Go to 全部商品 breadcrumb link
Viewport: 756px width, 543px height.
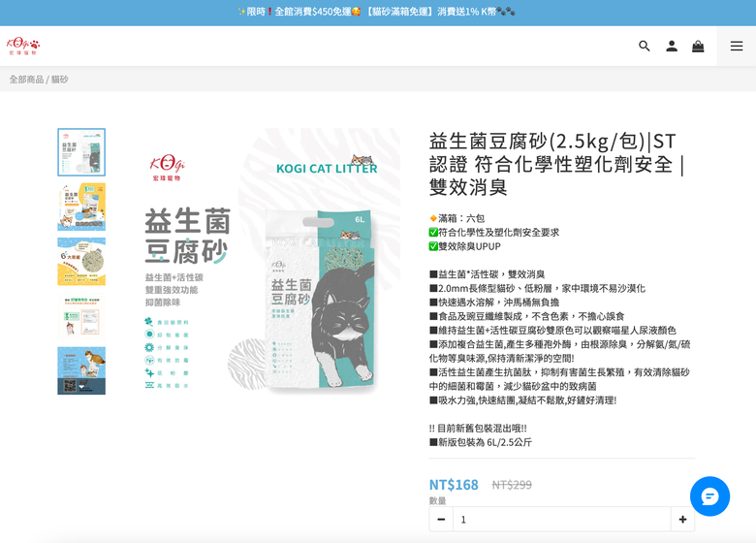(26, 80)
